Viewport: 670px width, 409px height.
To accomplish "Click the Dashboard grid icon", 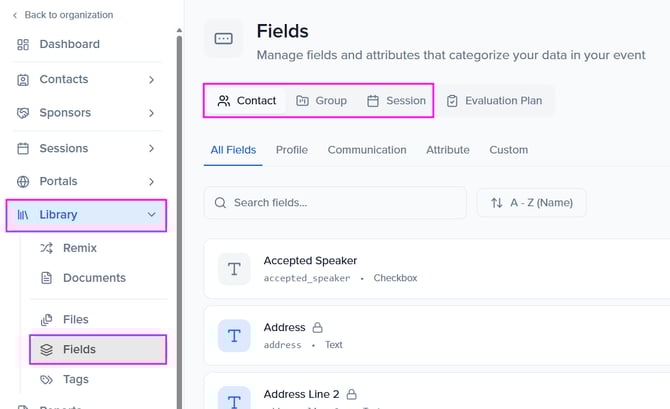I will pyautogui.click(x=23, y=44).
